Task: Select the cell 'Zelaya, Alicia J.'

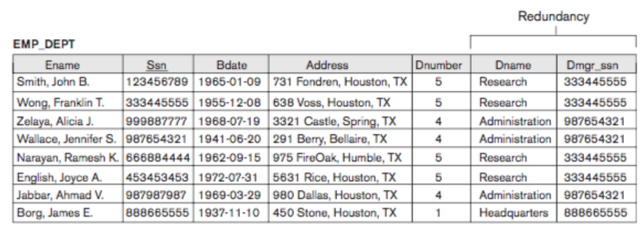Action: (x=55, y=121)
